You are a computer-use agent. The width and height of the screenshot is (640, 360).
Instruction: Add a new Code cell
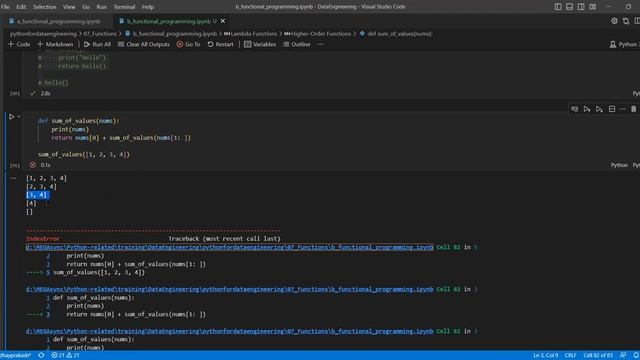pyautogui.click(x=19, y=44)
